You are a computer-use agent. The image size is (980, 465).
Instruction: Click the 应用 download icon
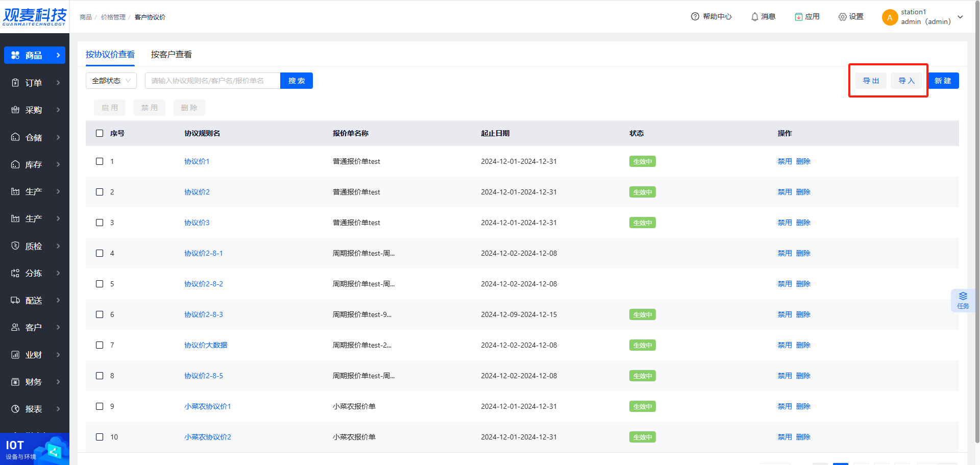pyautogui.click(x=799, y=17)
